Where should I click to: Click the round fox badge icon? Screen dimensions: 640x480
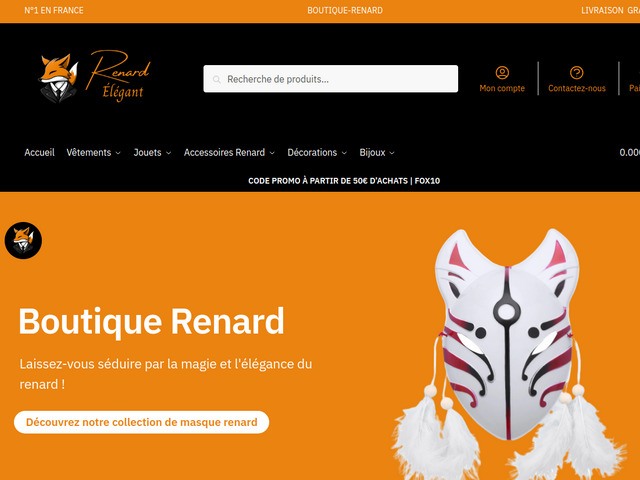click(23, 240)
